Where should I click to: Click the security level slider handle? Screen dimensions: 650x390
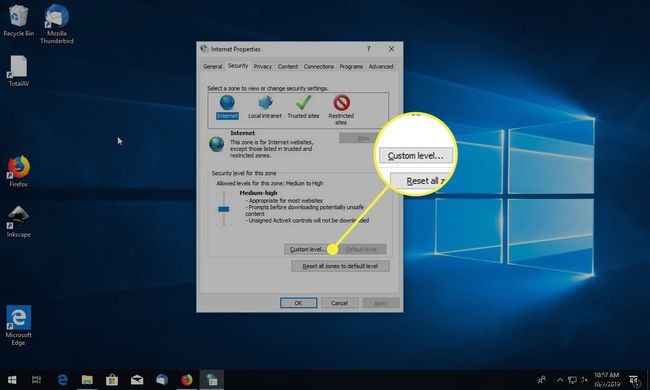[x=223, y=209]
